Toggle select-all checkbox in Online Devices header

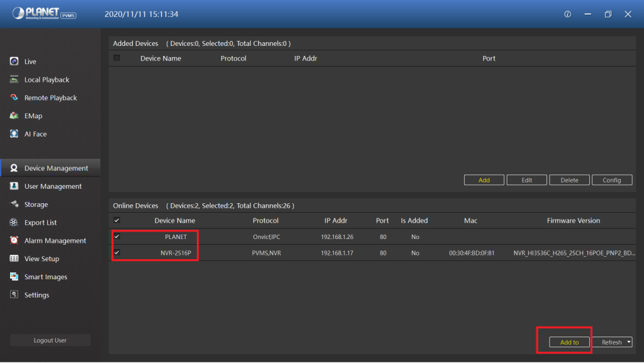click(116, 220)
